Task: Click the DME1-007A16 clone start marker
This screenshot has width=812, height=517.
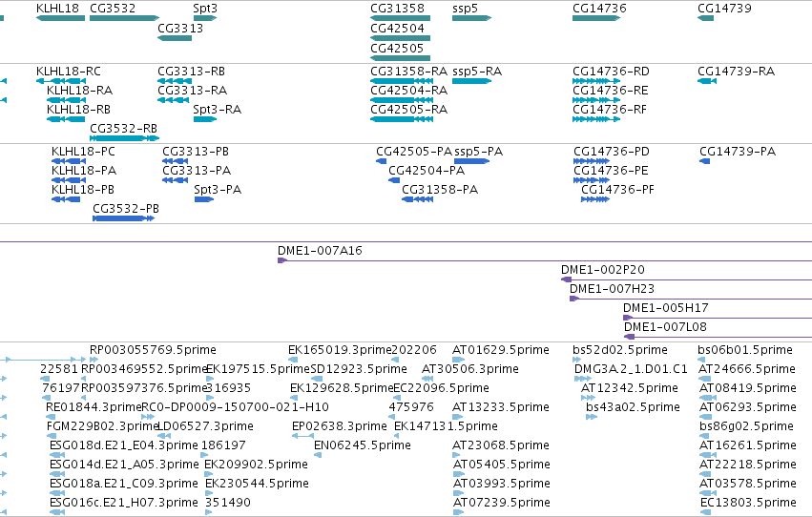Action: [281, 260]
